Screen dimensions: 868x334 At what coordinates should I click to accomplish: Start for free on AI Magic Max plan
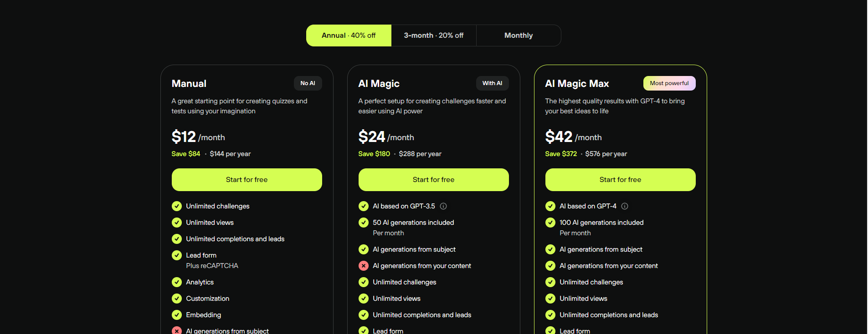click(x=621, y=180)
